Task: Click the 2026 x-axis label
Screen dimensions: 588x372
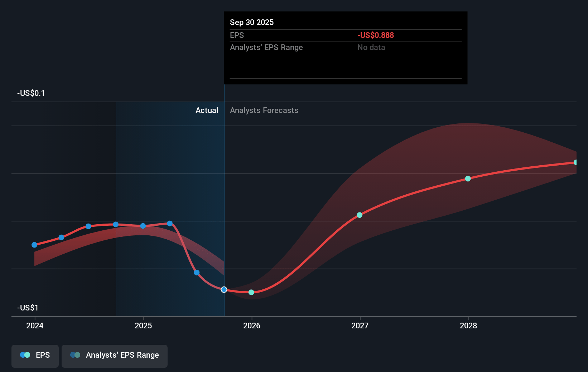Action: click(251, 325)
